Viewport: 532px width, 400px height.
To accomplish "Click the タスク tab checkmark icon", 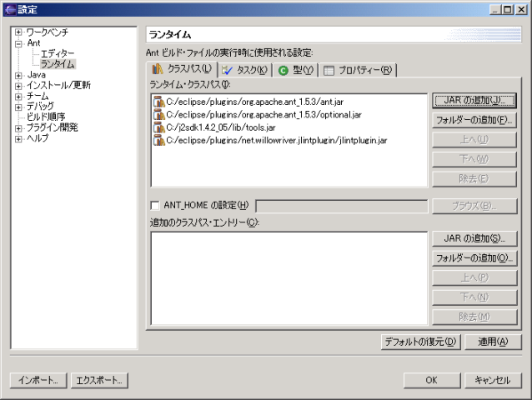I will point(228,71).
